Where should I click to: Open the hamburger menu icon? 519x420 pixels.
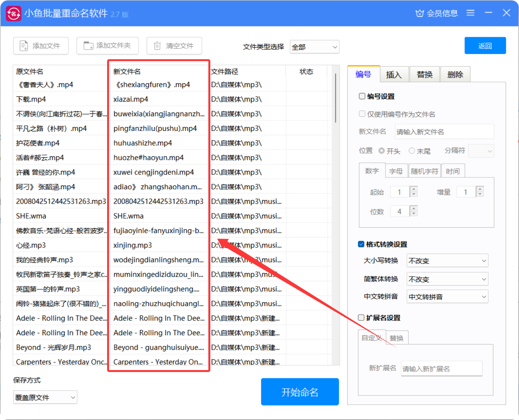470,13
